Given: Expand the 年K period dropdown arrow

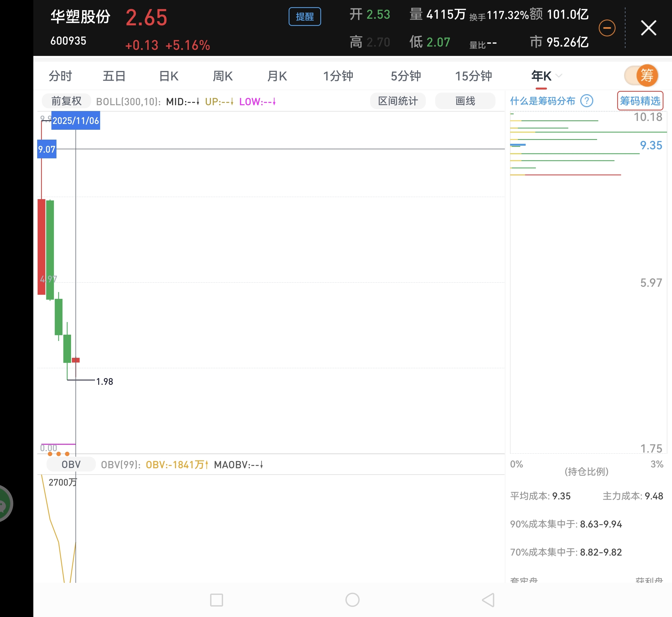Looking at the screenshot, I should (x=559, y=76).
